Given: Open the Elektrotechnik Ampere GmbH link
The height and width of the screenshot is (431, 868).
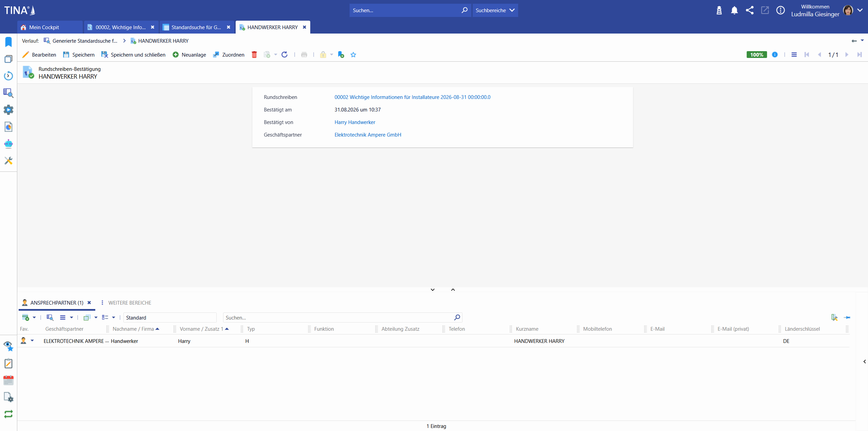Looking at the screenshot, I should pyautogui.click(x=368, y=135).
